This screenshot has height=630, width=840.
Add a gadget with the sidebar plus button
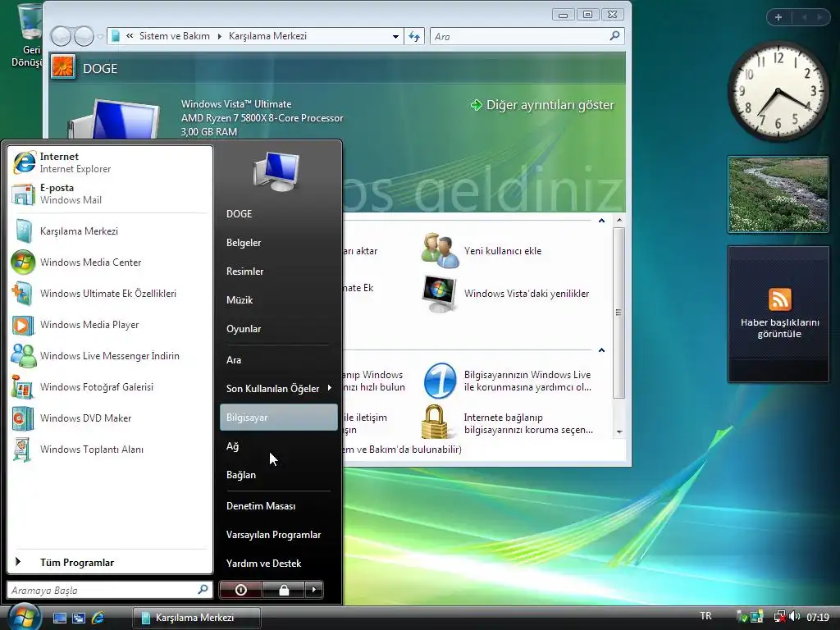778,17
